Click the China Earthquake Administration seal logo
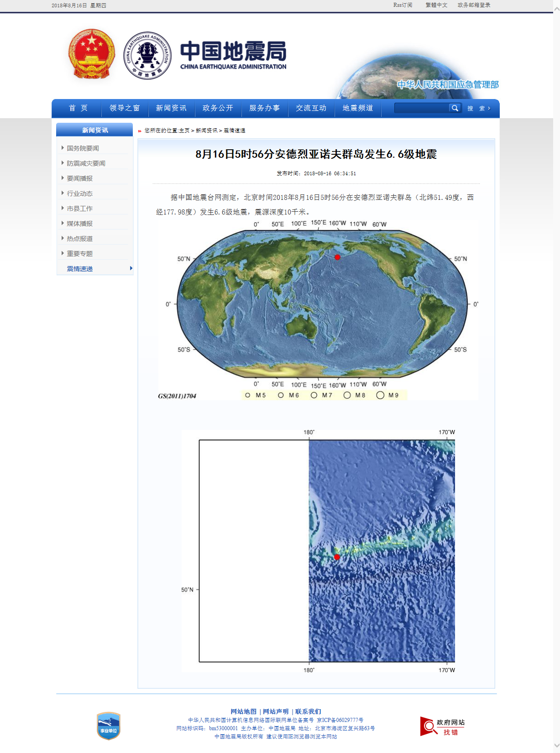Viewport: 560px width, 753px height. pyautogui.click(x=147, y=55)
